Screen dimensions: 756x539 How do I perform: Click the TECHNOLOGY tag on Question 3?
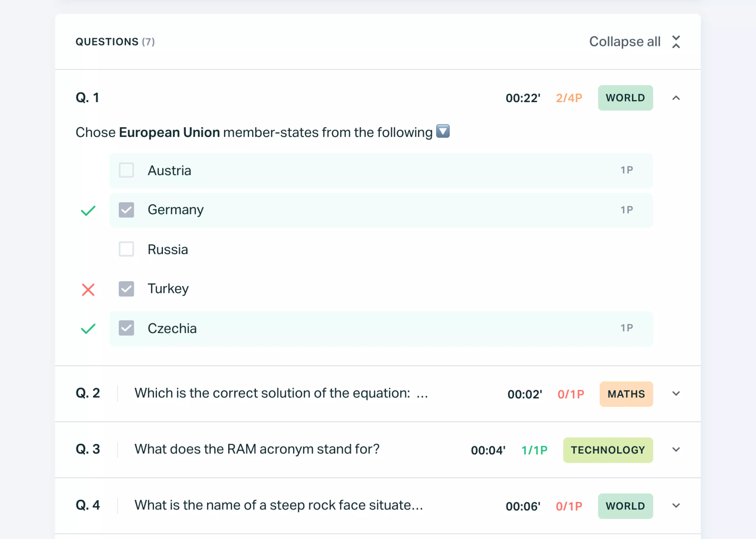[608, 450]
